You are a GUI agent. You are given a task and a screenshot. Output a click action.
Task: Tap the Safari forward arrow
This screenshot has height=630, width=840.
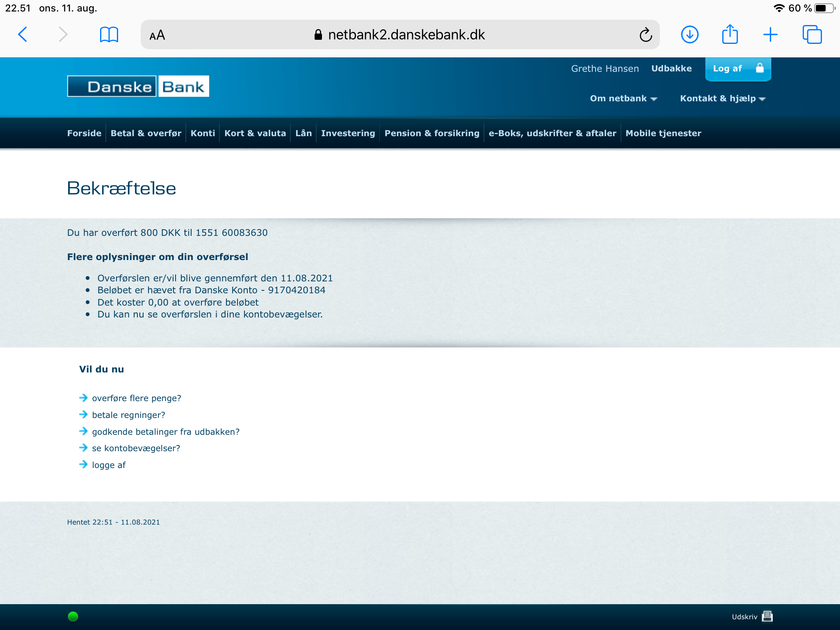coord(63,34)
